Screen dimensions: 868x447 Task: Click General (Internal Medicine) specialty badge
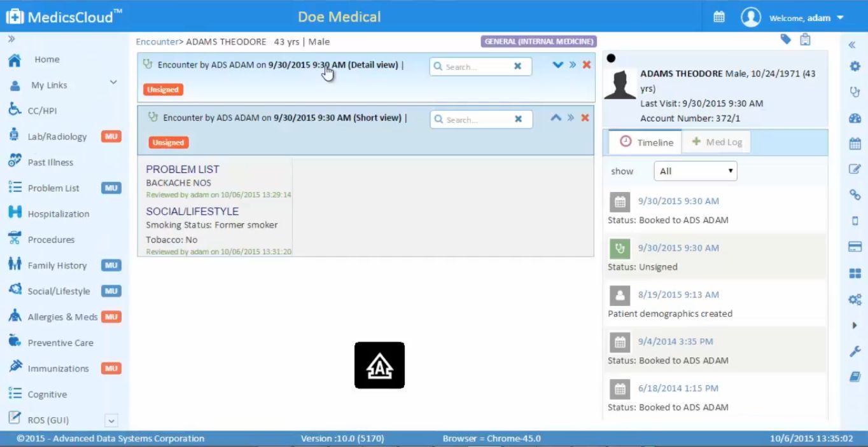538,42
